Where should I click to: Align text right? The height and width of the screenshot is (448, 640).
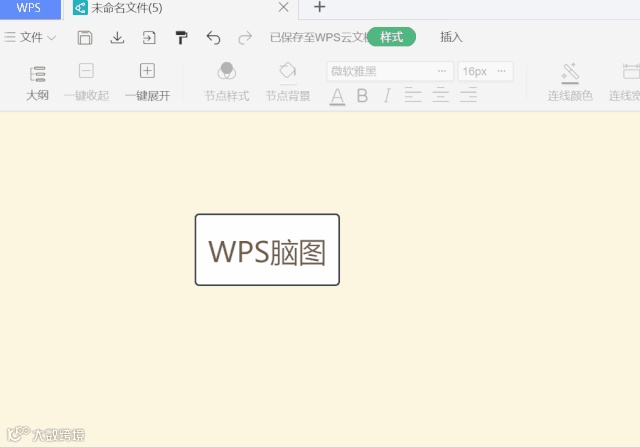[468, 96]
